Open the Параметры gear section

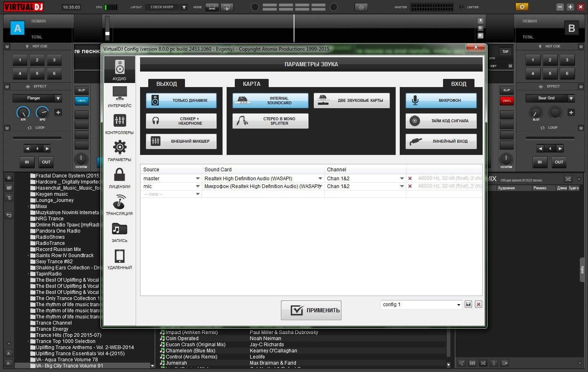119,150
